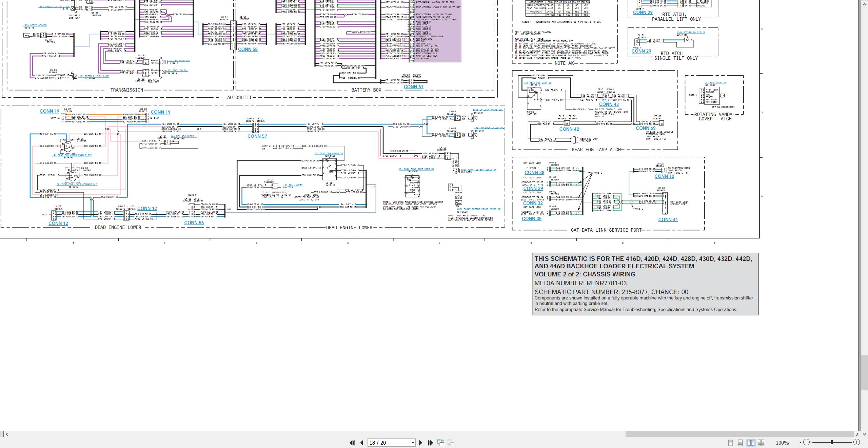Go to the next page
The width and height of the screenshot is (868, 448).
pyautogui.click(x=421, y=443)
